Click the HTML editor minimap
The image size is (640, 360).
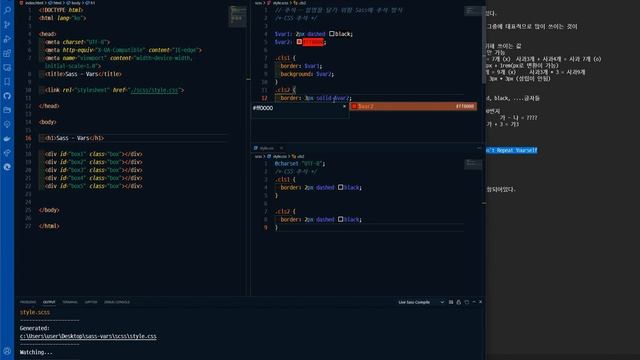pos(237,16)
